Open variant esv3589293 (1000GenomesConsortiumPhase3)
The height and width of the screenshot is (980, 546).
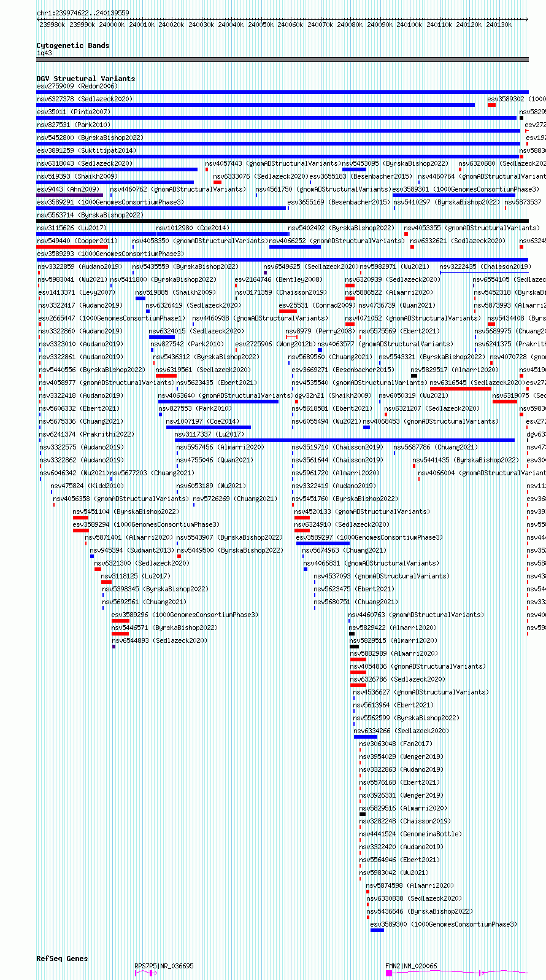282,260
